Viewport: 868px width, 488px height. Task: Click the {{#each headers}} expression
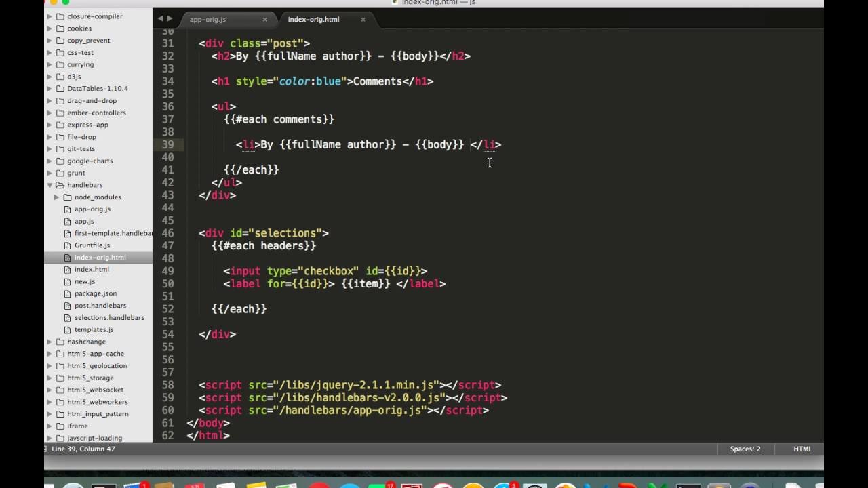click(x=264, y=245)
